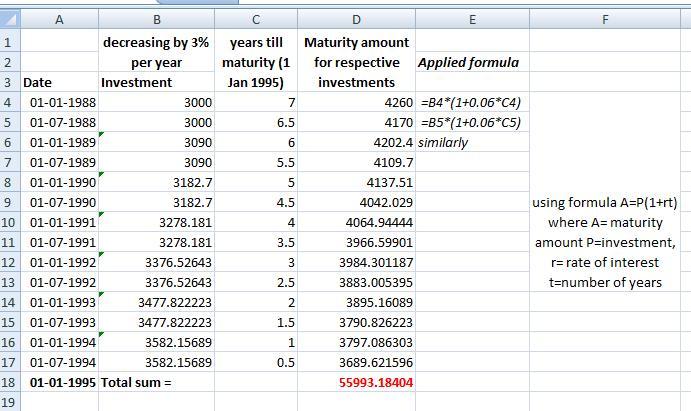The height and width of the screenshot is (411, 691).
Task: Select row 19 header
Action: tap(10, 402)
